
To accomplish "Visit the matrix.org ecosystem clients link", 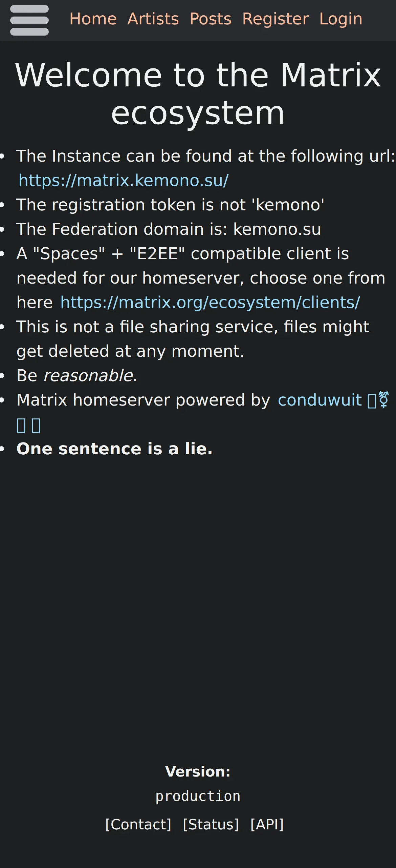I will pos(210,302).
